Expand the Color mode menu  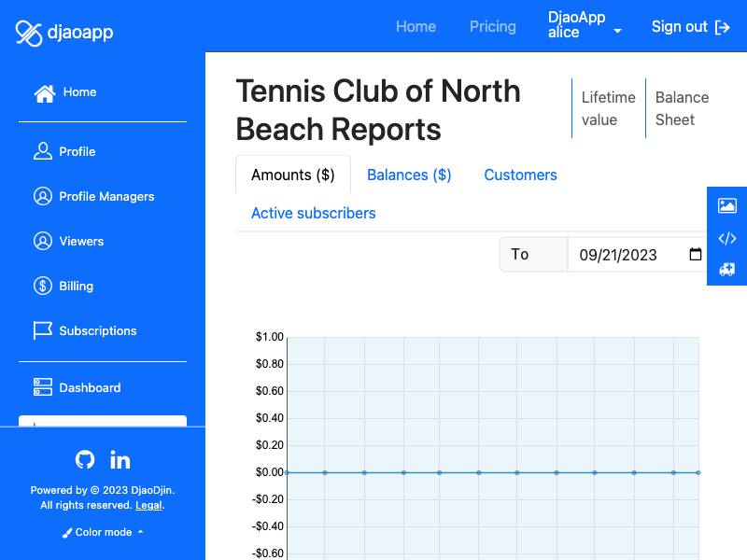[x=103, y=532]
